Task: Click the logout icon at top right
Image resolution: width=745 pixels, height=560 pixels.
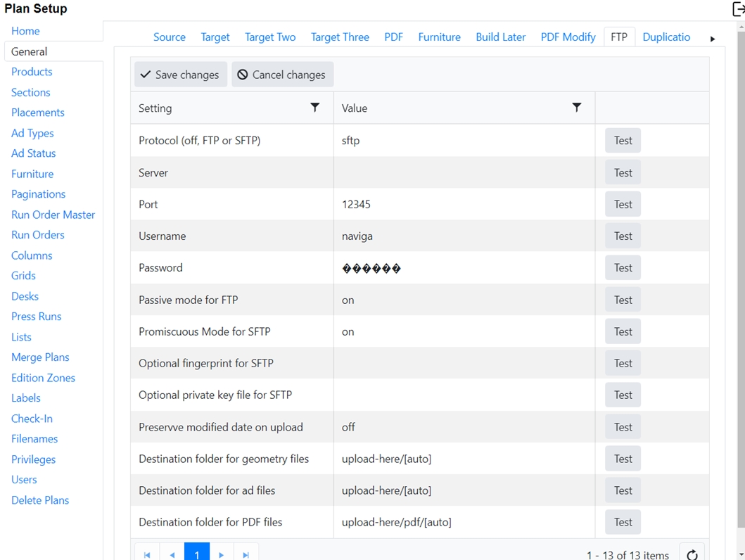Action: point(738,9)
